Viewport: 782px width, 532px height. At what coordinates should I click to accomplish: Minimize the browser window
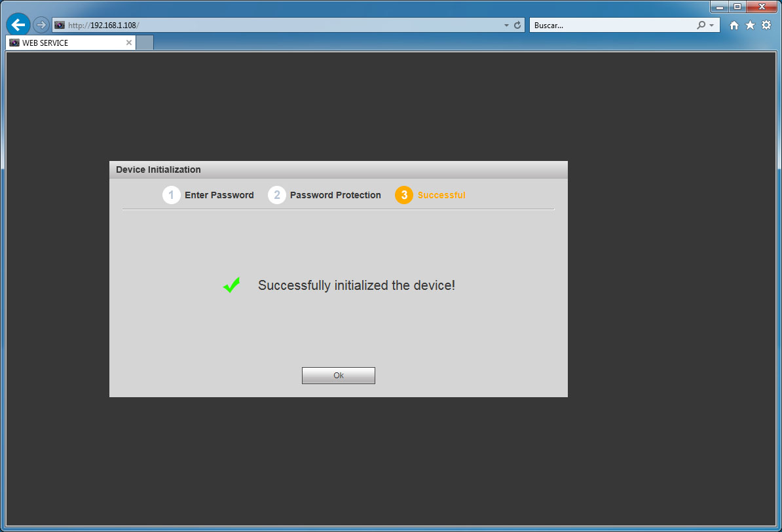719,7
